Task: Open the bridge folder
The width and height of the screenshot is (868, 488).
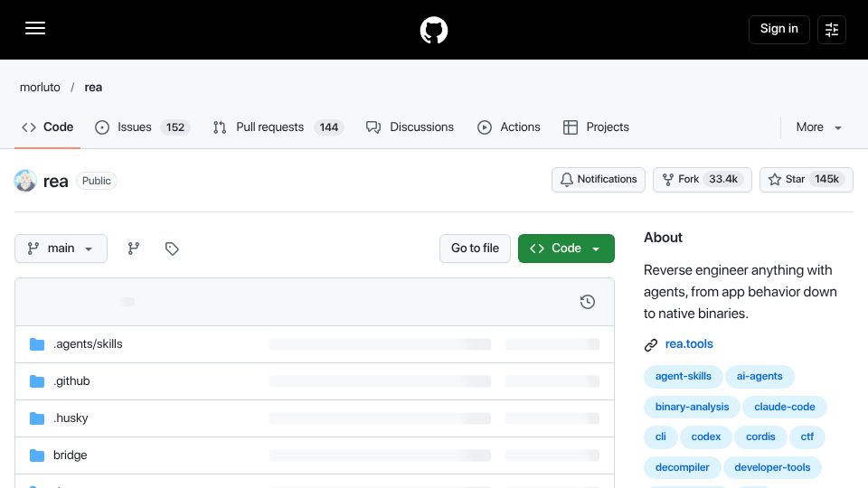Action: tap(71, 455)
